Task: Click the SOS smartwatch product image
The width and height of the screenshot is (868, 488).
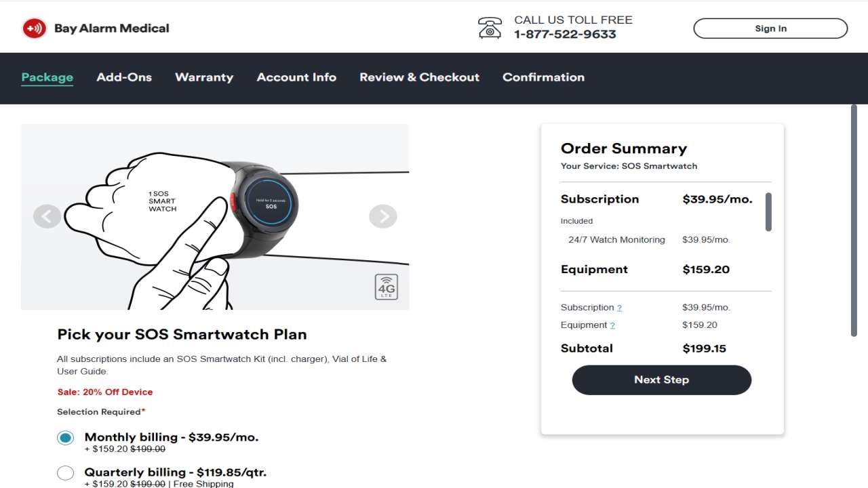Action: tap(215, 216)
